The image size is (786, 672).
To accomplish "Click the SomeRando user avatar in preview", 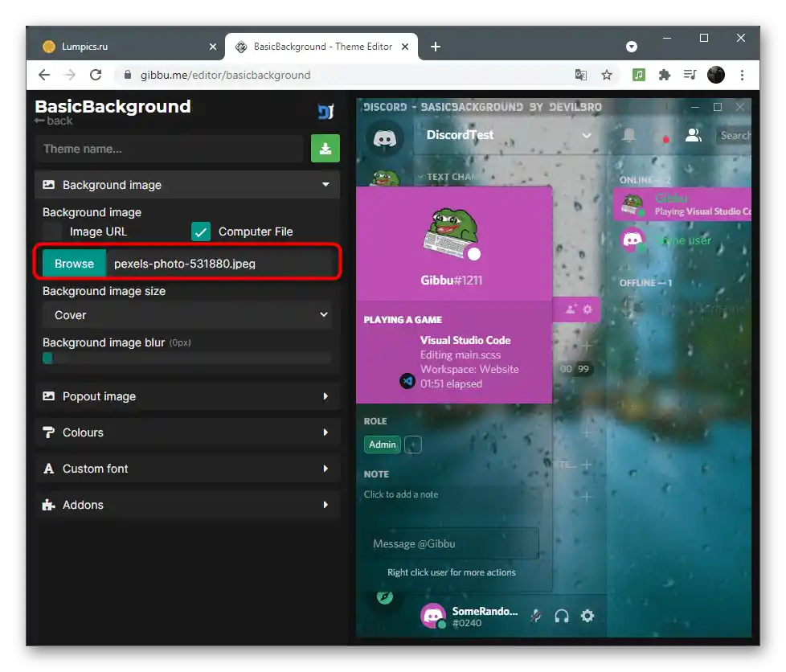I will pos(433,616).
